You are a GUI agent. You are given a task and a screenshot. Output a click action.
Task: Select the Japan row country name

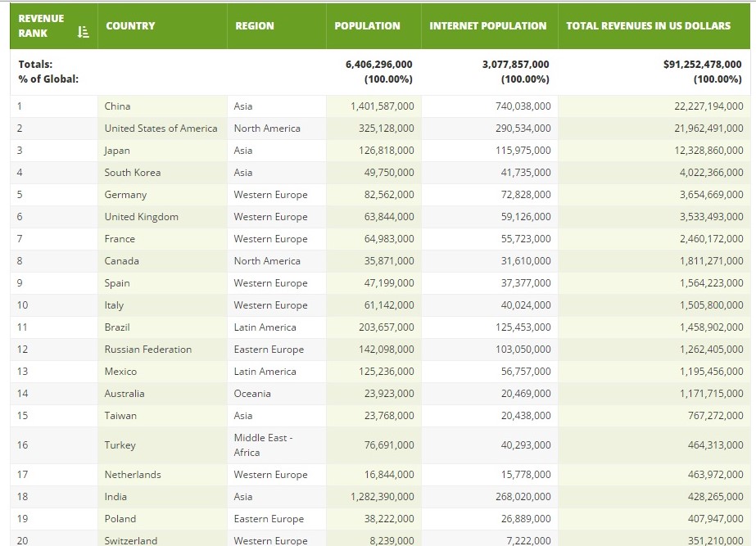coord(117,151)
